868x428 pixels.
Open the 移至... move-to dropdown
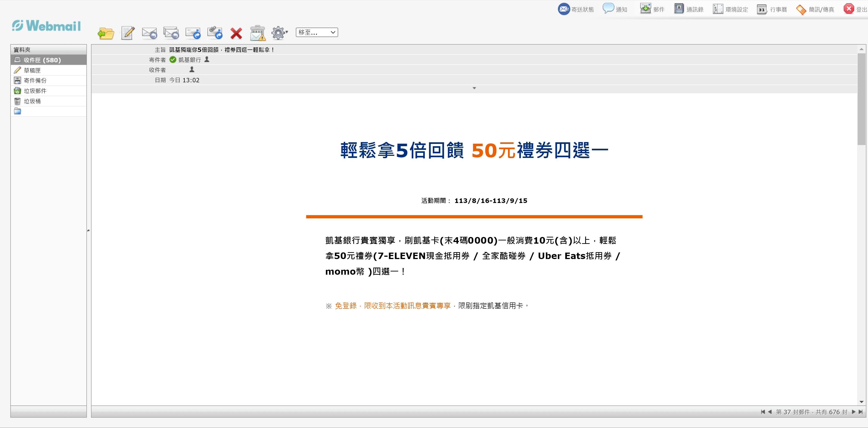click(x=317, y=32)
